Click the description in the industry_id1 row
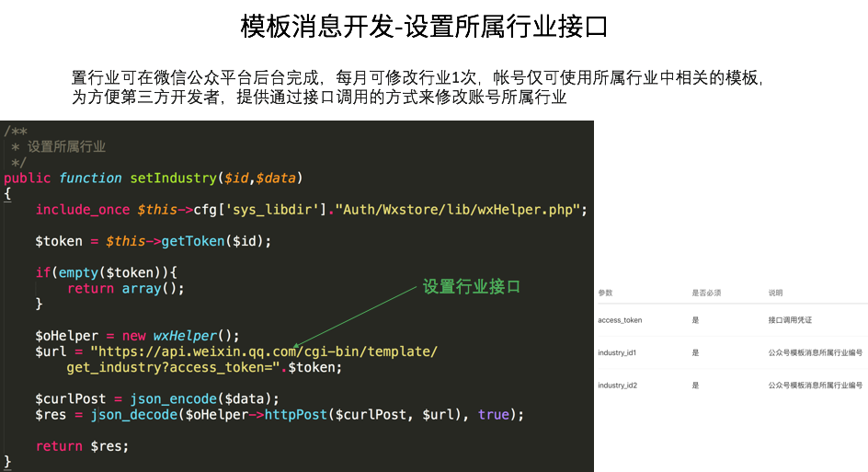The image size is (868, 472). (x=816, y=353)
